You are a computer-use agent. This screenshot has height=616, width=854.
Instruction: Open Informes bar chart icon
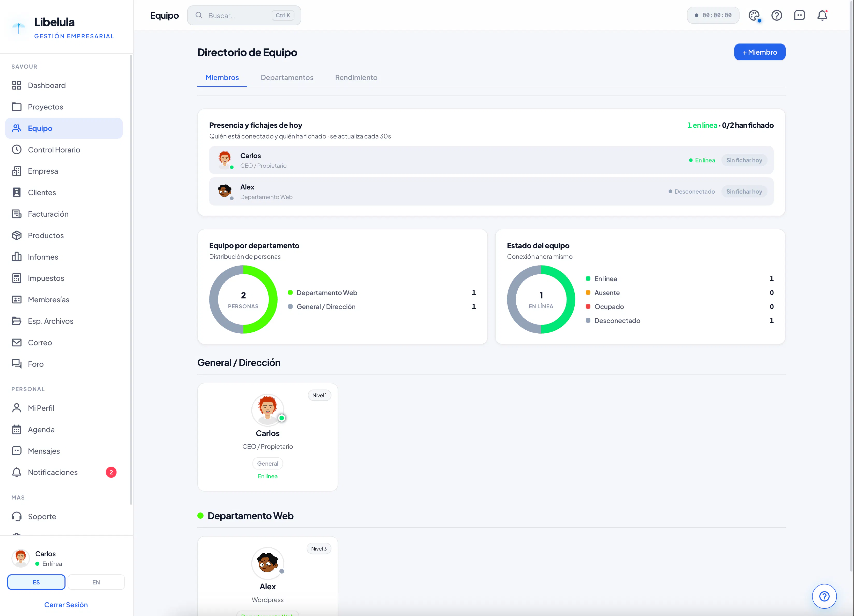coord(17,257)
